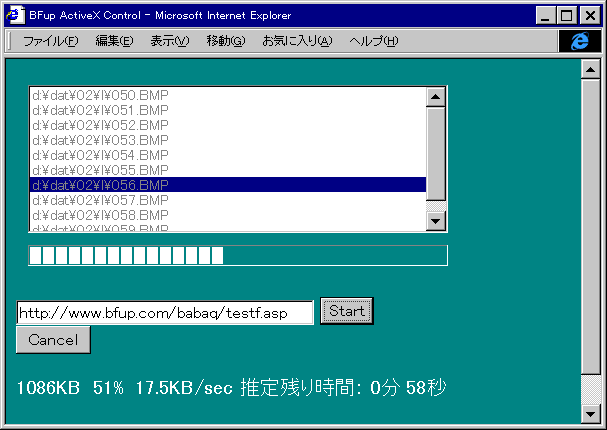
Task: Click the upload URL input field
Action: (165, 312)
